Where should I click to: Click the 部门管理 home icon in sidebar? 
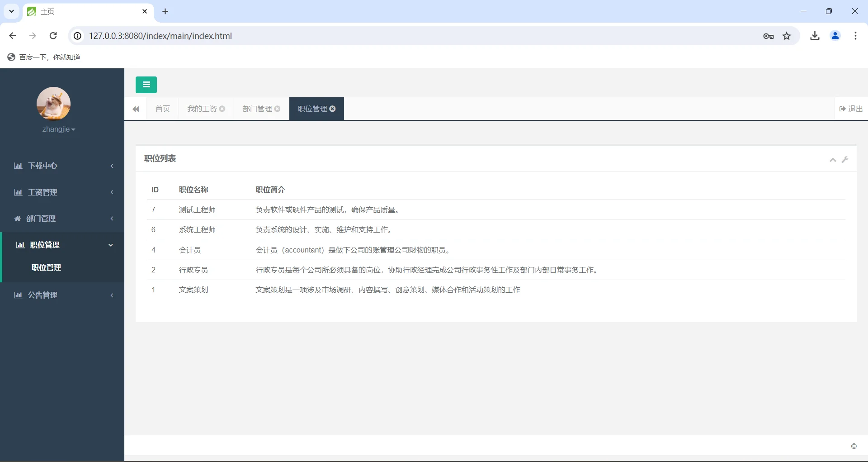tap(17, 219)
